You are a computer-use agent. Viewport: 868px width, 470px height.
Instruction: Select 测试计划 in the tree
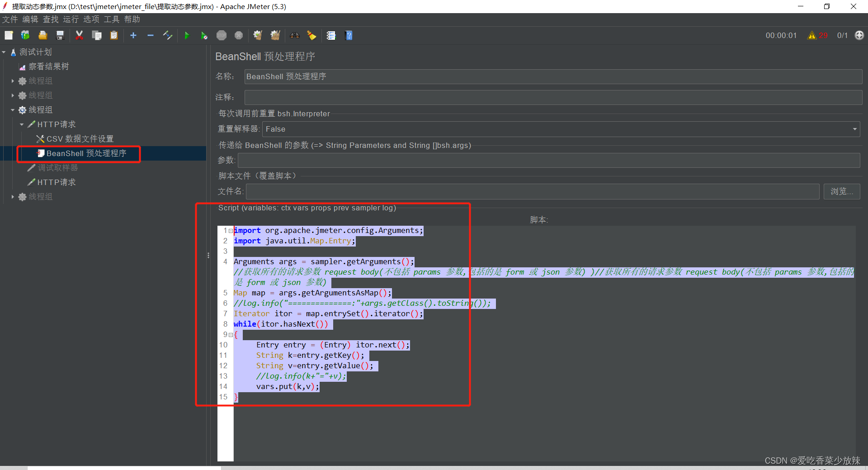pos(35,52)
